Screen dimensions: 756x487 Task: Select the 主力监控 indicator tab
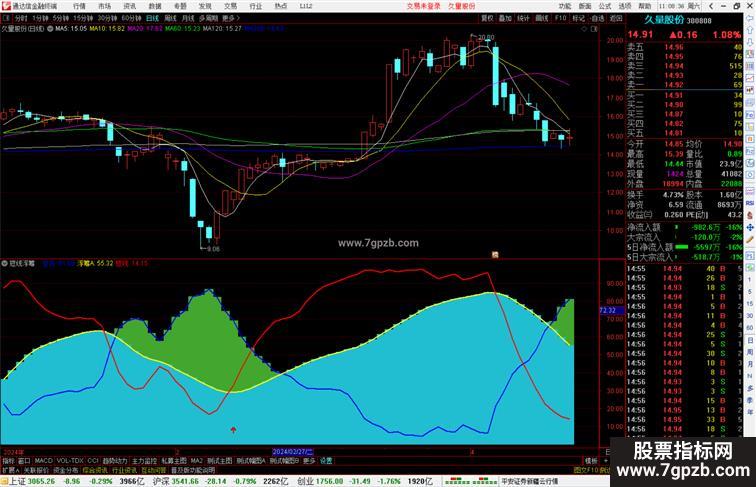(x=145, y=461)
